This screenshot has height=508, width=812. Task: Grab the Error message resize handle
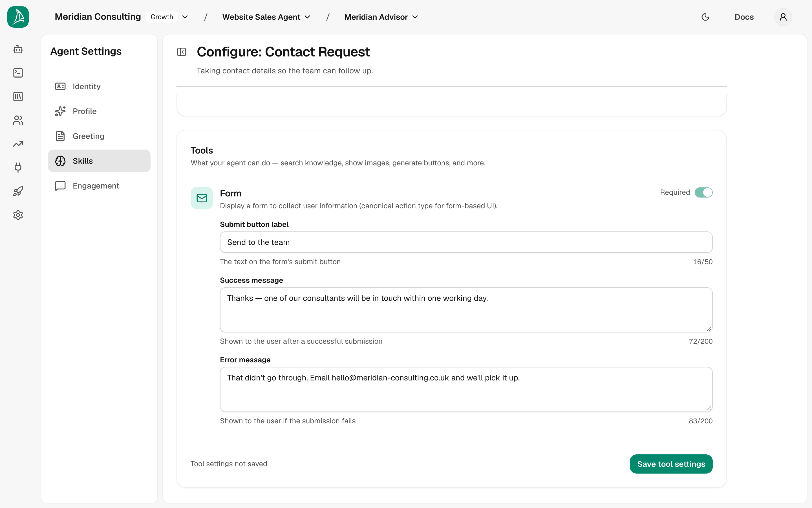tap(709, 408)
